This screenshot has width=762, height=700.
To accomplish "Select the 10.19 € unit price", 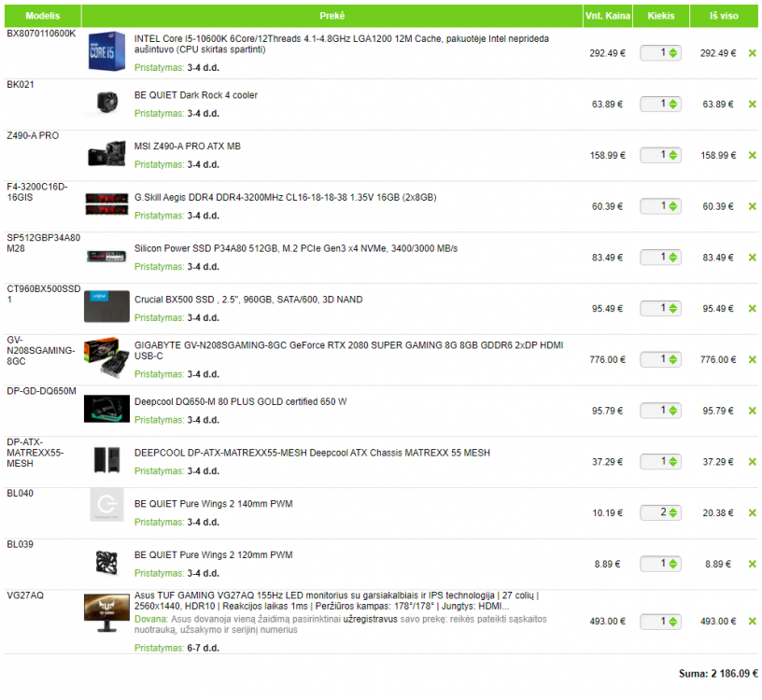I will (608, 513).
